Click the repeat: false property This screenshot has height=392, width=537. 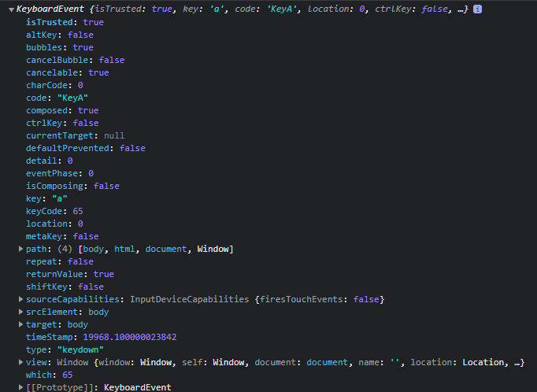click(60, 261)
